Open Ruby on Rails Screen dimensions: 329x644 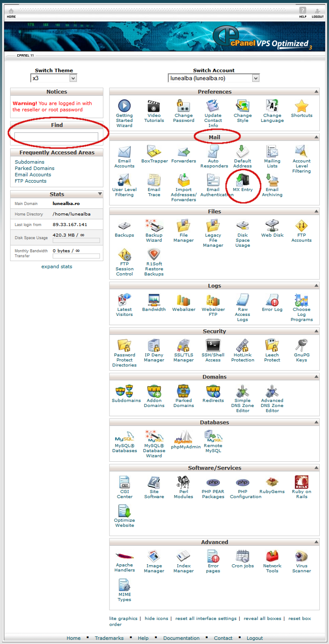pos(301,488)
